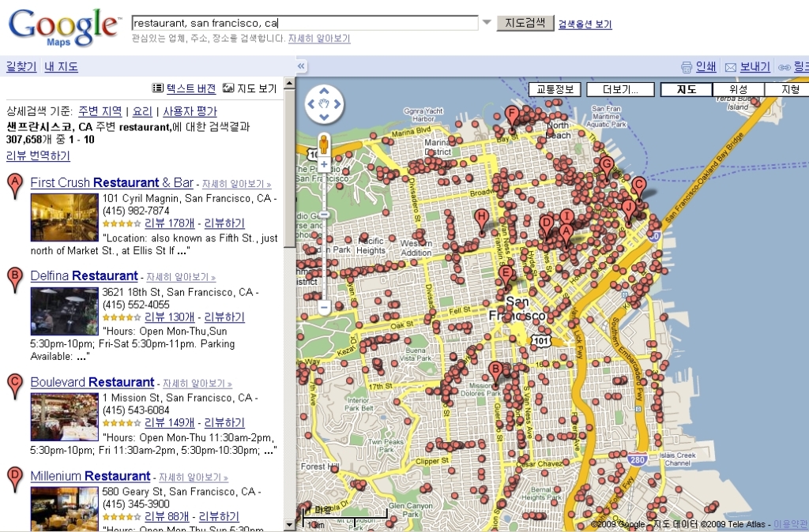Pan the map down with the arrow control
The height and width of the screenshot is (532, 809).
coord(324,117)
